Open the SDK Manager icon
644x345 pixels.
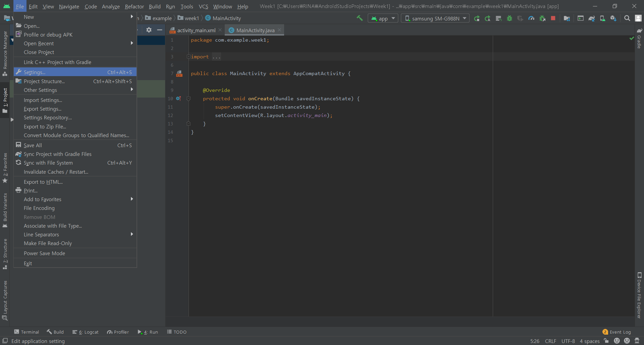[x=613, y=18]
